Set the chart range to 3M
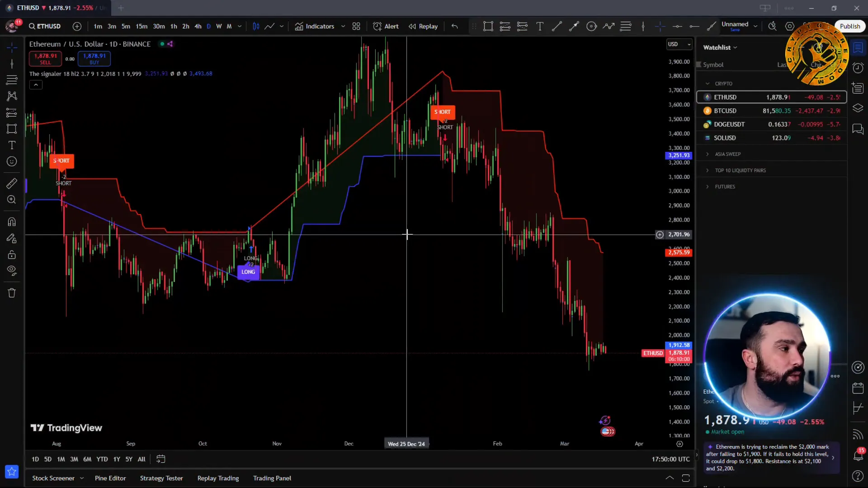Viewport: 868px width, 488px height. click(74, 459)
